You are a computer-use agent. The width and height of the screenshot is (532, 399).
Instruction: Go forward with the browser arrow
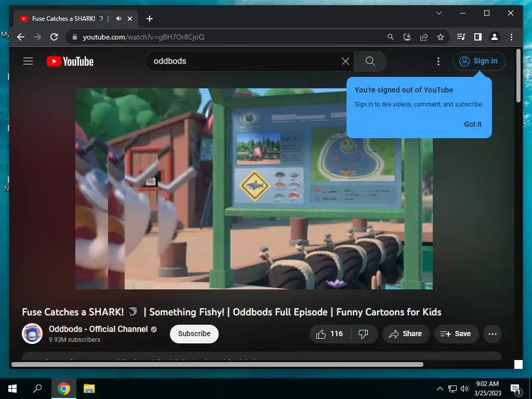37,37
